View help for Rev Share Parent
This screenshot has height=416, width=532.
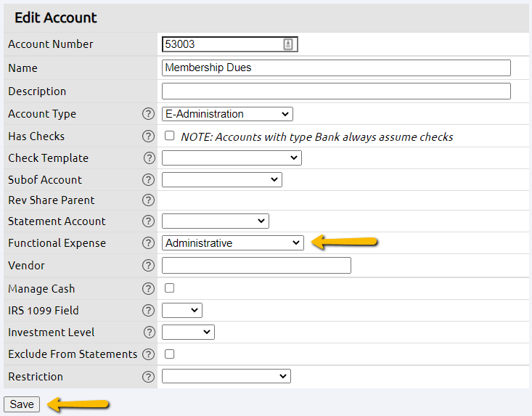tap(148, 200)
